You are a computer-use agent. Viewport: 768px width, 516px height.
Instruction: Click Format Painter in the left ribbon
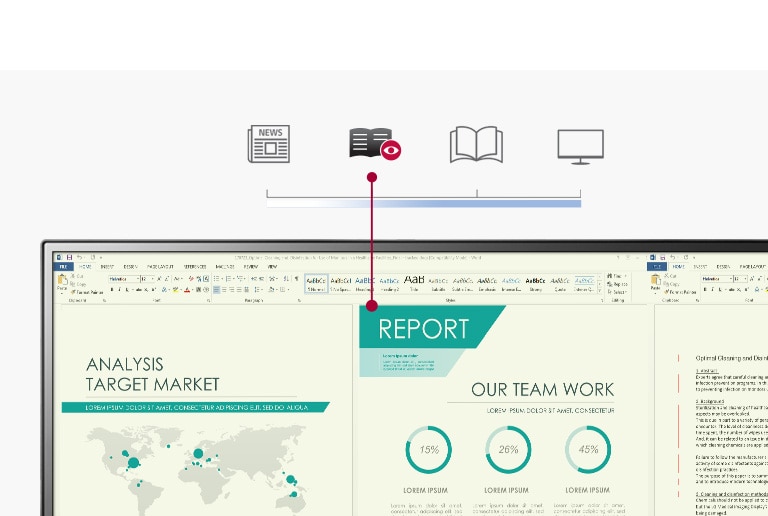pos(87,291)
